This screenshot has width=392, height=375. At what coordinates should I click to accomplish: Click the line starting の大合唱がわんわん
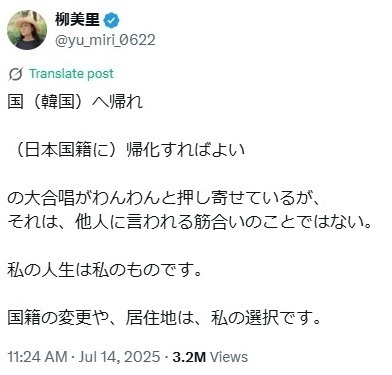pos(164,199)
